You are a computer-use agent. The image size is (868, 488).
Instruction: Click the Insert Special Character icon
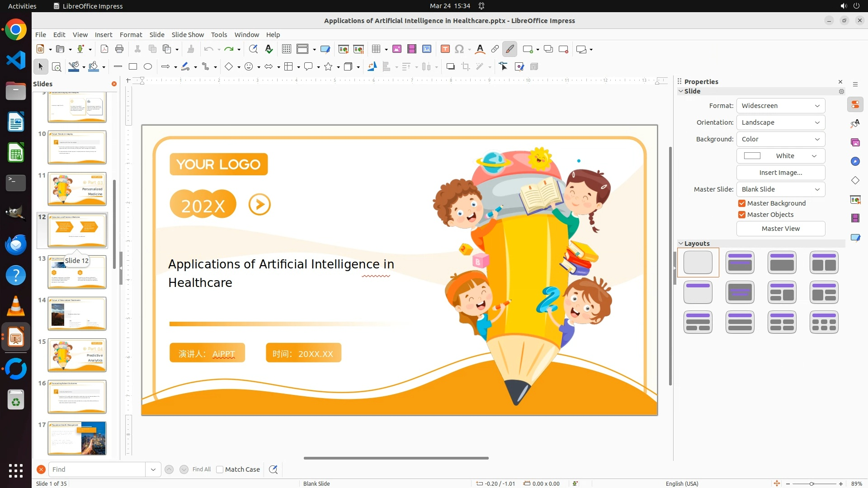click(459, 49)
